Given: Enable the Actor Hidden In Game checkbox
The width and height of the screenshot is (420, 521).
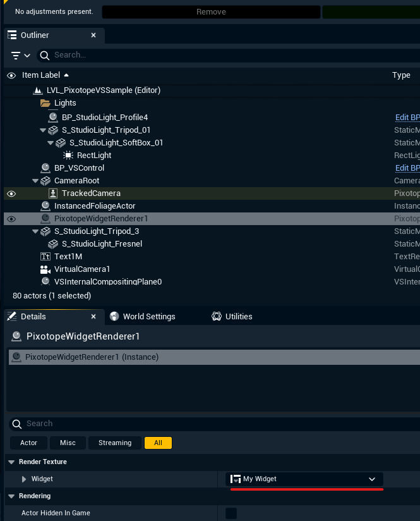Looking at the screenshot, I should click(231, 513).
